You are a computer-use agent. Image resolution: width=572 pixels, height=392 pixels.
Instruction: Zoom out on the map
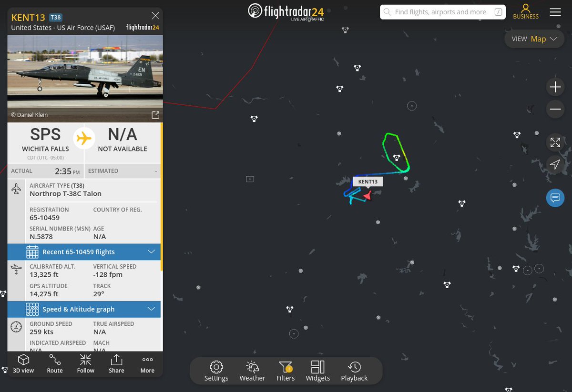(555, 109)
